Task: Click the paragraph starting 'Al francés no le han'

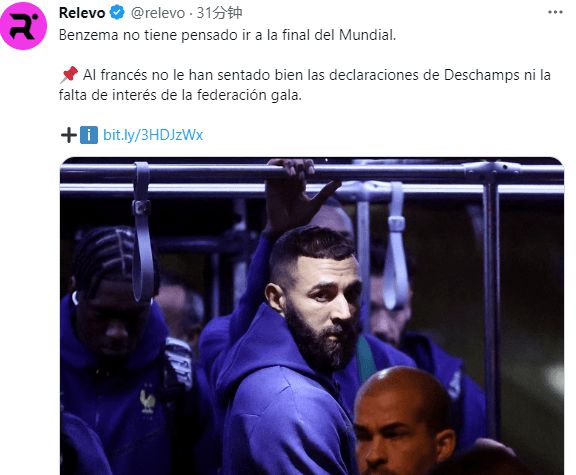Action: 305,85
